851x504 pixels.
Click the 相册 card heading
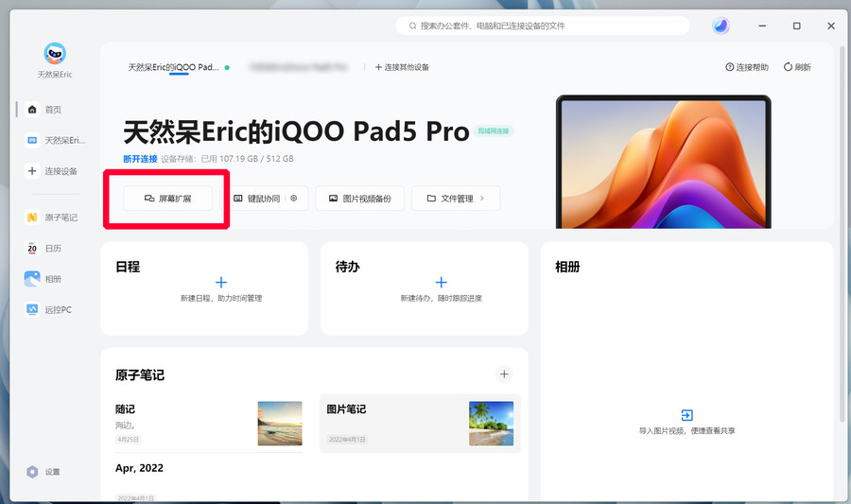coord(567,267)
